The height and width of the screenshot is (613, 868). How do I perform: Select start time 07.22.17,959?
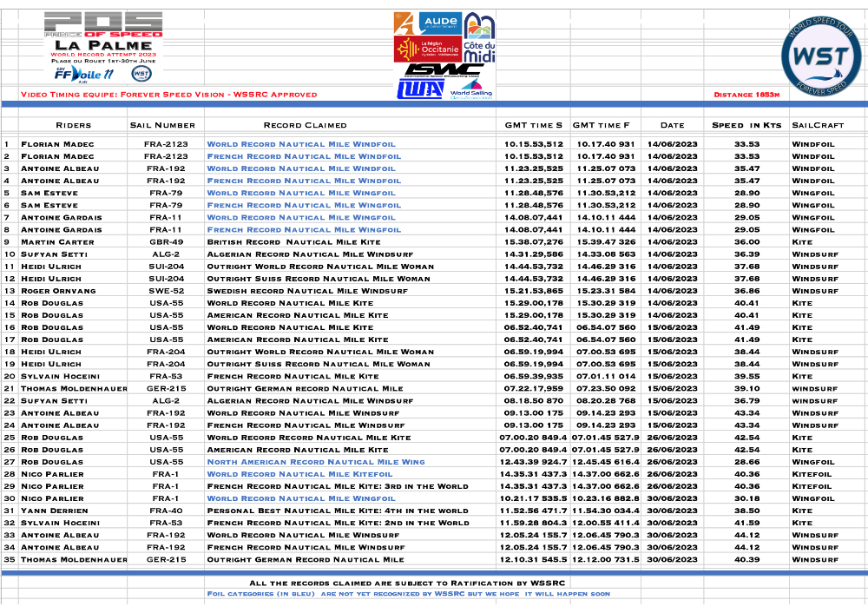533,388
